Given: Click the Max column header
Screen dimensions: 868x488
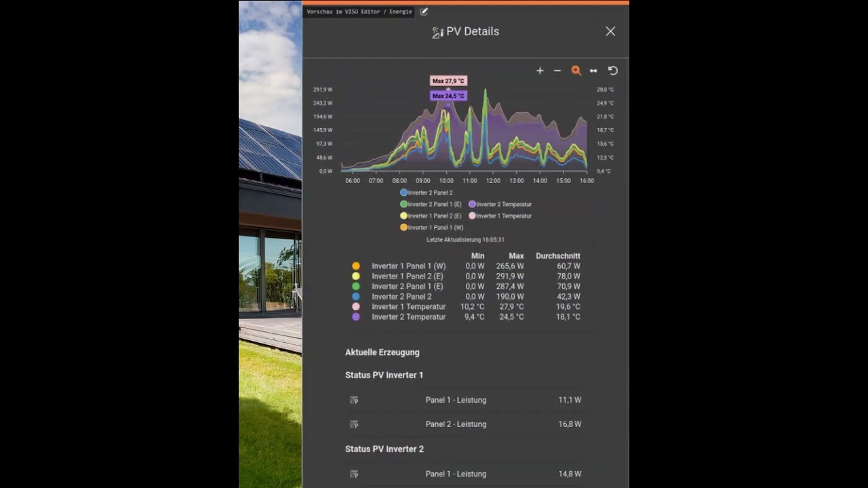Looking at the screenshot, I should [516, 256].
